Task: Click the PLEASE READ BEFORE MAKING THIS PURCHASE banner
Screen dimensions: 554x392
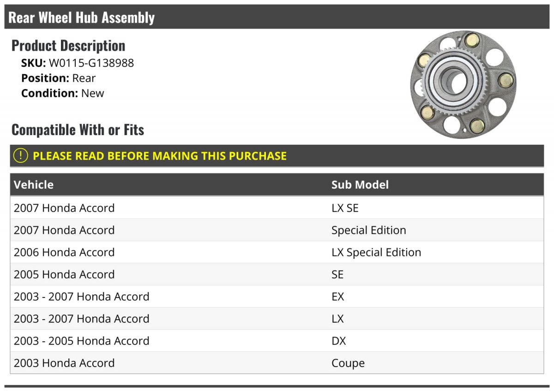Action: pos(277,156)
